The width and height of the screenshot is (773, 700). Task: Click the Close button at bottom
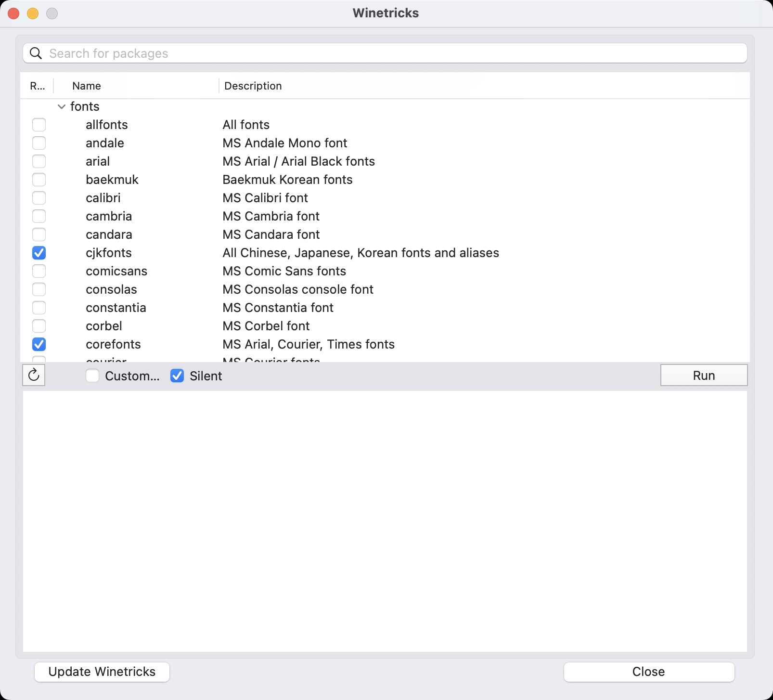[x=648, y=672]
